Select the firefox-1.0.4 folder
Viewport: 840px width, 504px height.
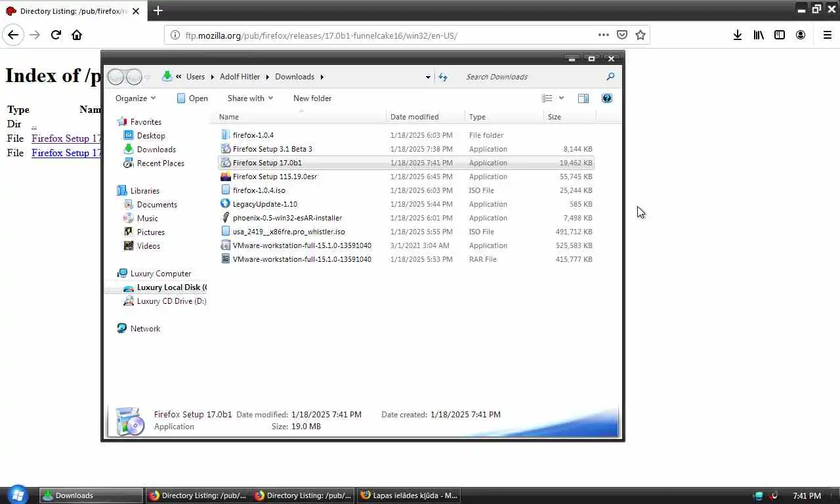406,135
